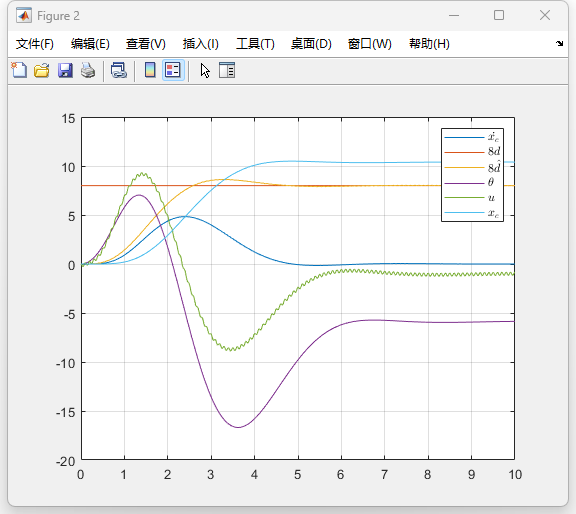
Task: Open the 编辑(E) menu
Action: point(90,44)
